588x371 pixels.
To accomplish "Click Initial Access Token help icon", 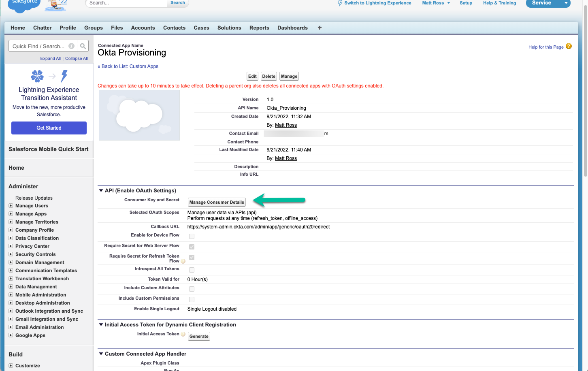I will [183, 334].
